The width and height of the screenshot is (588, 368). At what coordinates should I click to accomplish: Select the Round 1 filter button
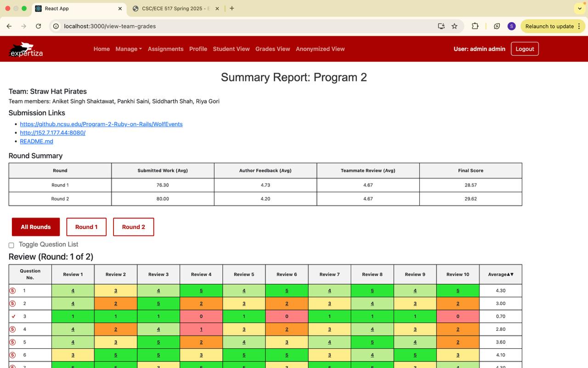coord(86,227)
